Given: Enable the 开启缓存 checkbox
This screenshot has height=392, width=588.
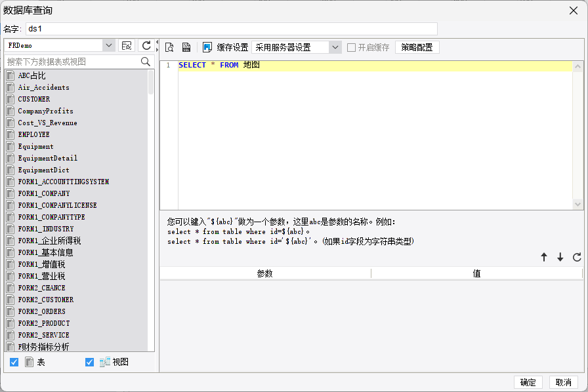Looking at the screenshot, I should coord(352,47).
